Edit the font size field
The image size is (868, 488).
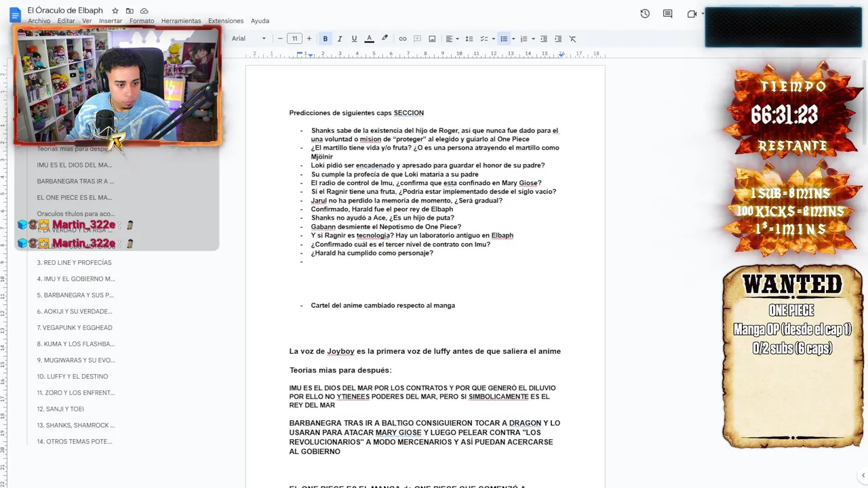(294, 39)
